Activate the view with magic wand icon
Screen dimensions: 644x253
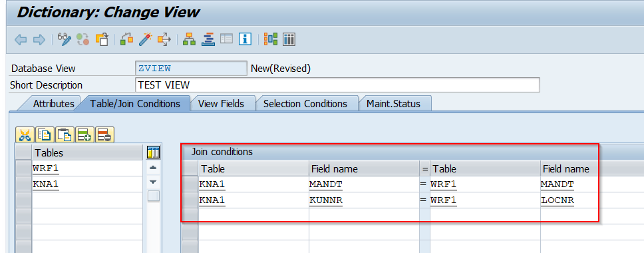point(145,39)
